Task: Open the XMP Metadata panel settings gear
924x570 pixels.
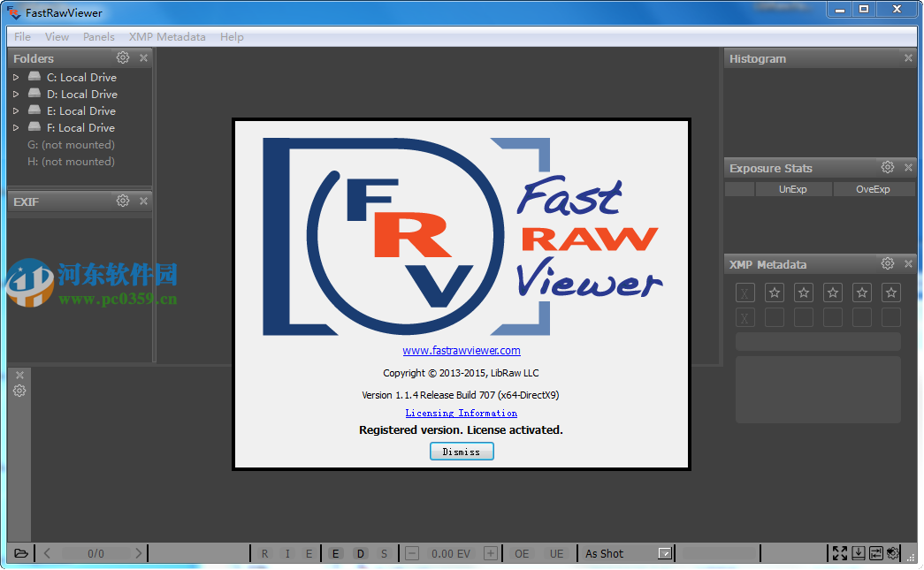Action: click(x=888, y=263)
